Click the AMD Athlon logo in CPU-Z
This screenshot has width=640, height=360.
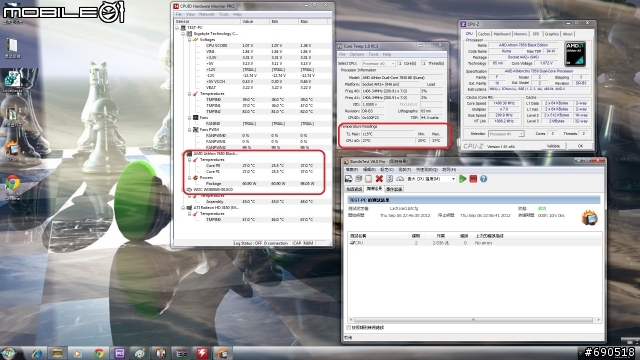click(x=575, y=54)
